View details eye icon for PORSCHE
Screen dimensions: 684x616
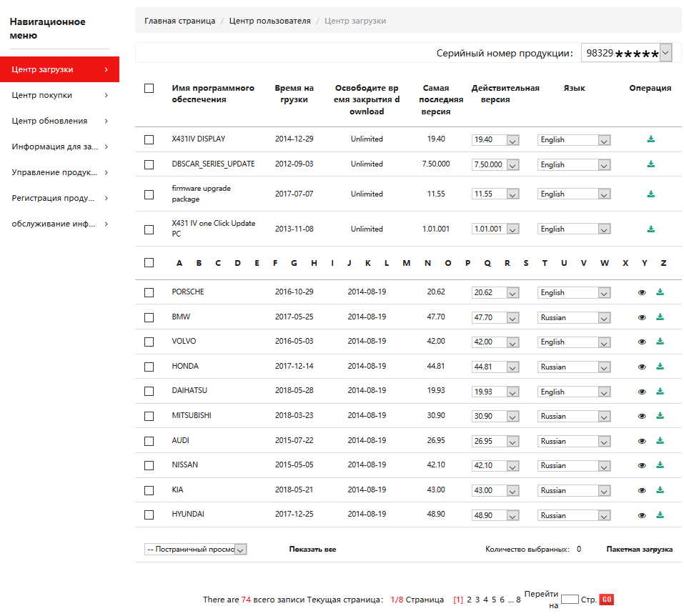(x=642, y=293)
